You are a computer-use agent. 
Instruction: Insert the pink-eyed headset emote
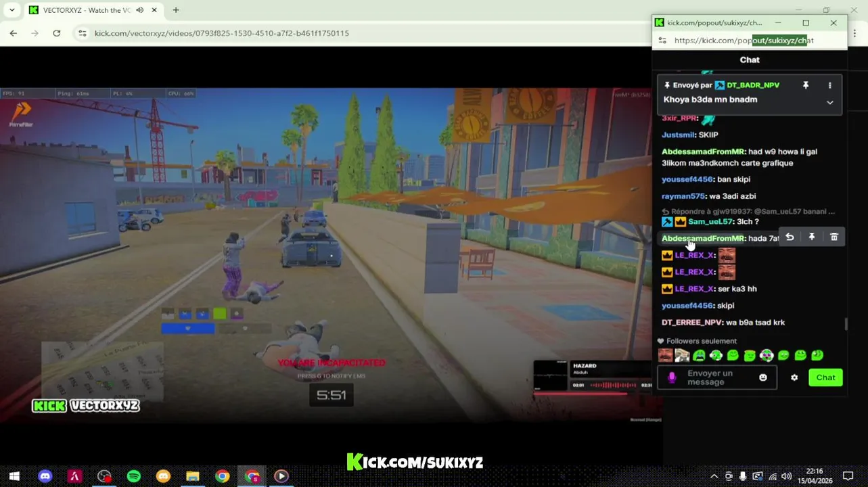coord(767,356)
